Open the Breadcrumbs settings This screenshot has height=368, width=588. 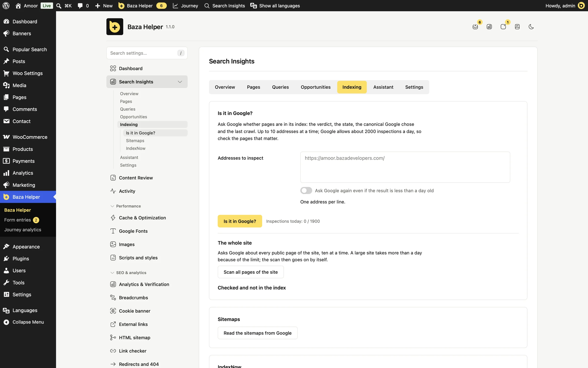click(147, 298)
